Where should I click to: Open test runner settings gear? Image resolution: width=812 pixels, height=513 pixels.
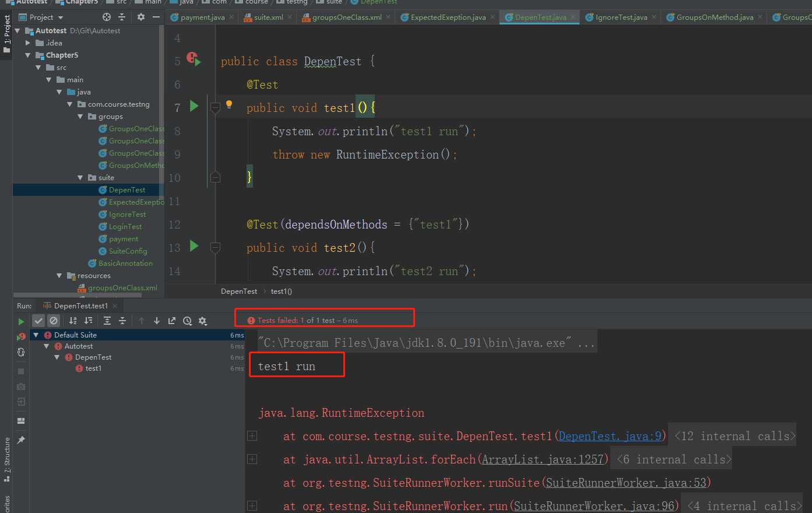tap(203, 321)
